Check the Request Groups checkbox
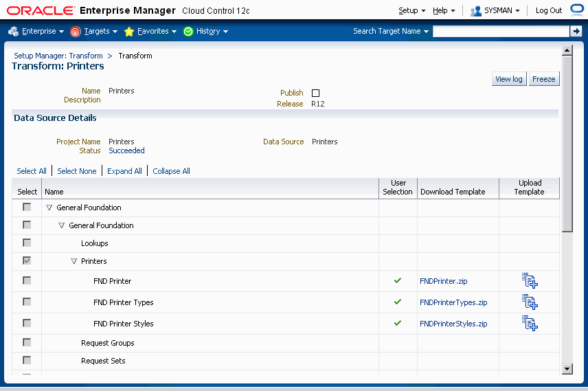This screenshot has width=588, height=391. (27, 343)
